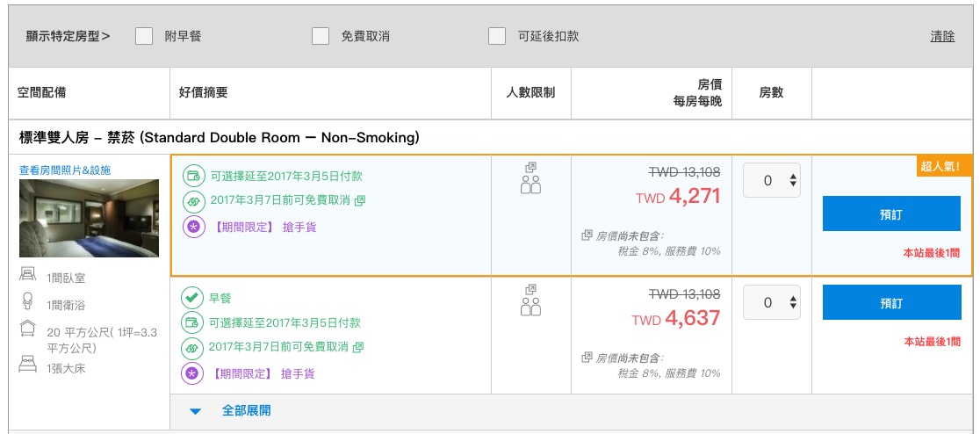Click deferred payment wallet icon in first offer
The image size is (980, 434).
[x=193, y=177]
